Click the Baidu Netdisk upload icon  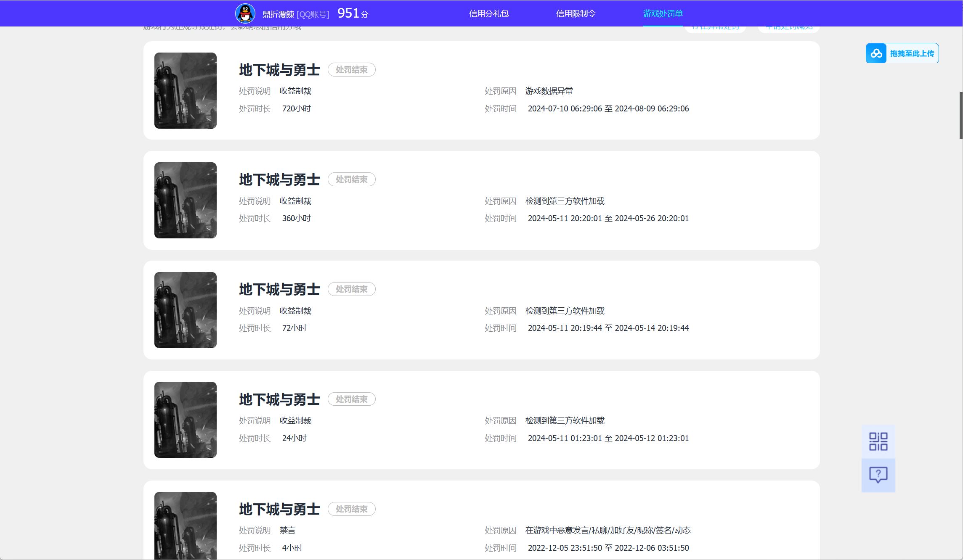(x=876, y=53)
